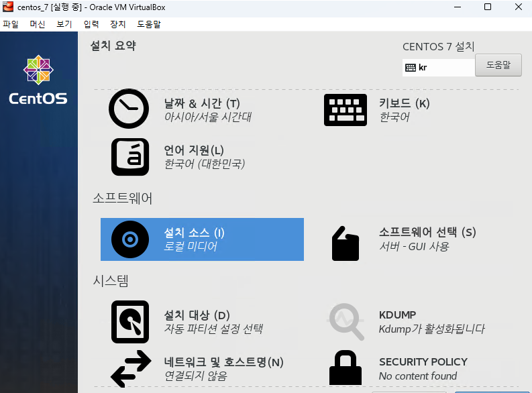
Task: Open the 입력 menu
Action: (x=91, y=24)
